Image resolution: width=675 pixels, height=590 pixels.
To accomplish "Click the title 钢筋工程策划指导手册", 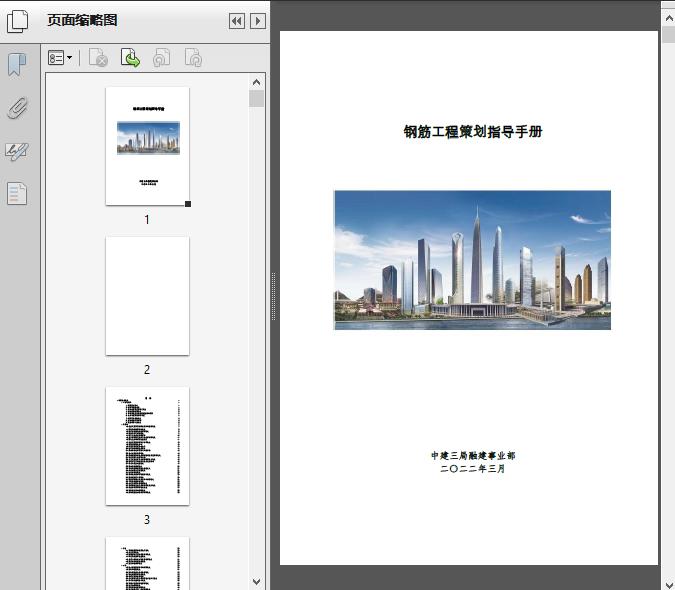I will 473,132.
